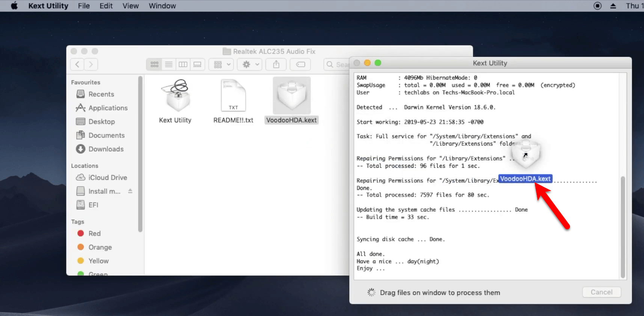Viewport: 644px width, 316px height.
Task: Select the README!!.txt file icon
Action: [233, 95]
